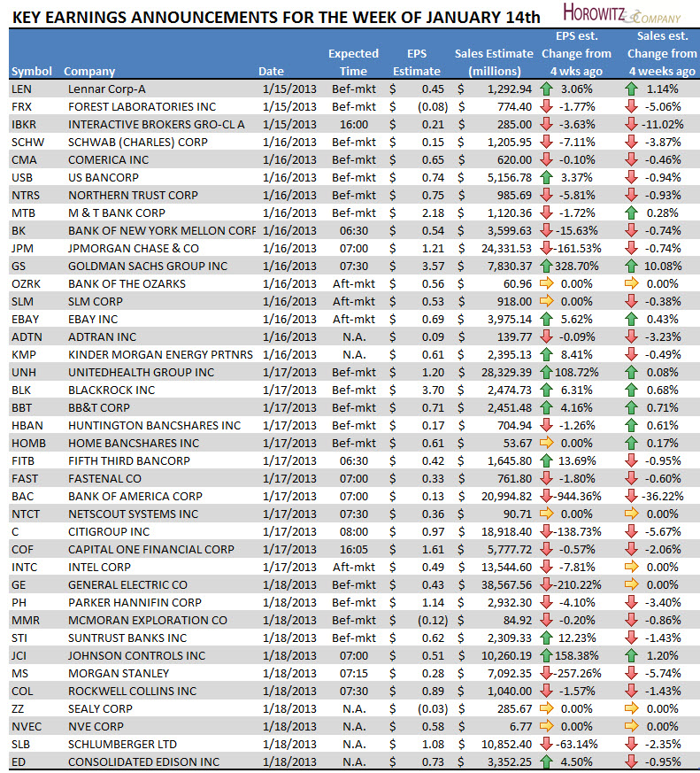Select the GENERAL ELECTRIC CO cell
This screenshot has height=773, width=700.
[127, 585]
